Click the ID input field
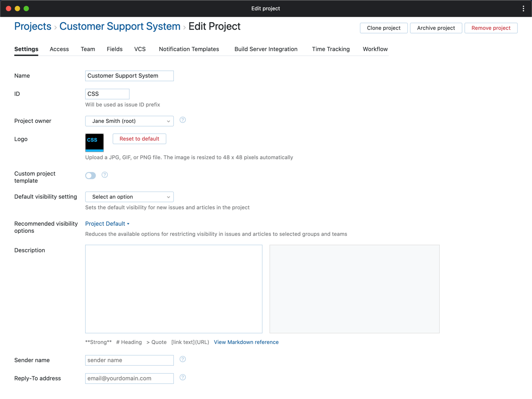Image resolution: width=532 pixels, height=399 pixels. (107, 94)
